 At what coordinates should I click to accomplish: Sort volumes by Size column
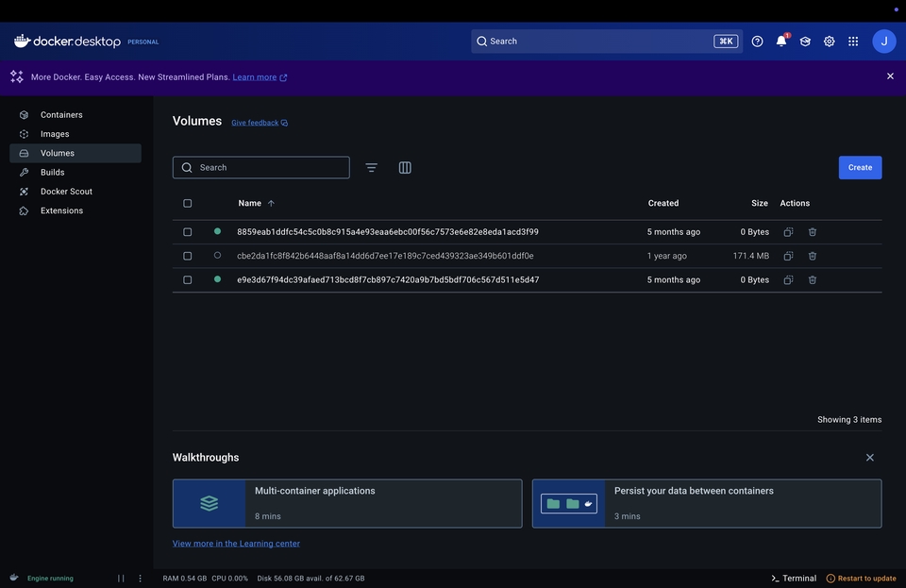[x=759, y=203]
